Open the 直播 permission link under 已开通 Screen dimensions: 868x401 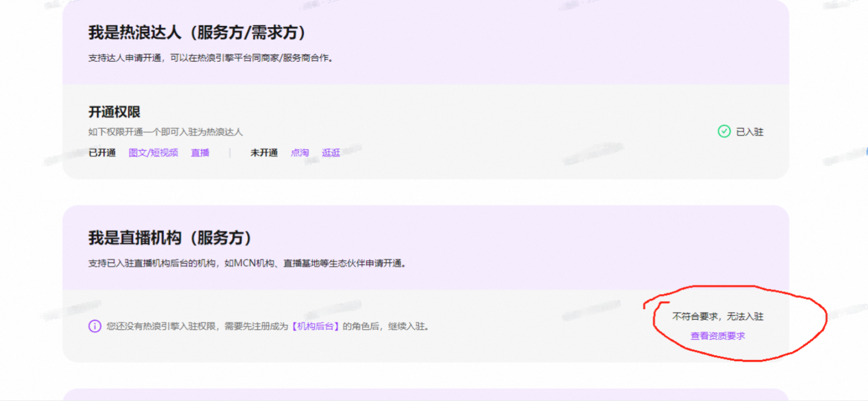click(200, 153)
